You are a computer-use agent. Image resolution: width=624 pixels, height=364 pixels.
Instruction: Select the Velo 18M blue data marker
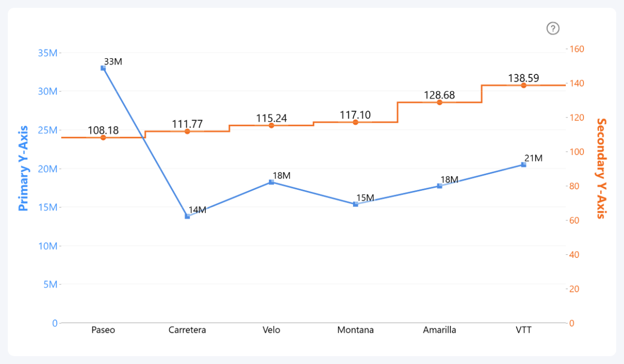pyautogui.click(x=271, y=182)
